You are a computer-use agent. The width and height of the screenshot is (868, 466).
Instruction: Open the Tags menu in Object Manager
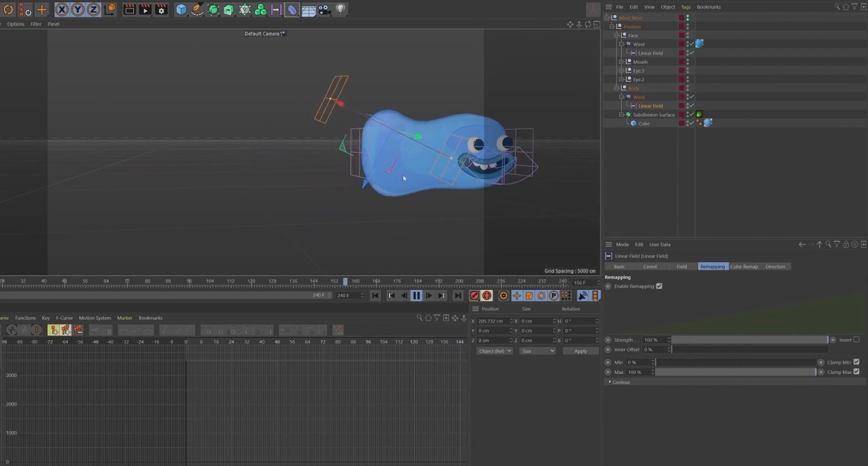686,7
